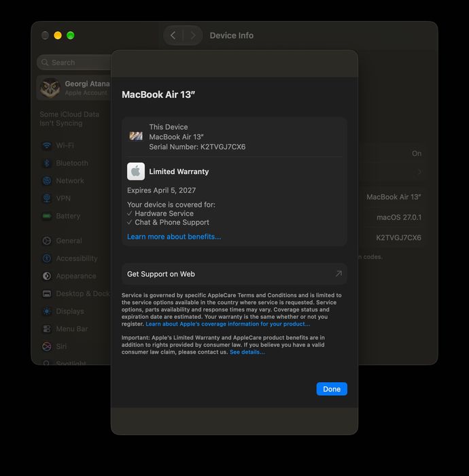Select Displays label in sidebar
The width and height of the screenshot is (469, 476).
pyautogui.click(x=70, y=311)
